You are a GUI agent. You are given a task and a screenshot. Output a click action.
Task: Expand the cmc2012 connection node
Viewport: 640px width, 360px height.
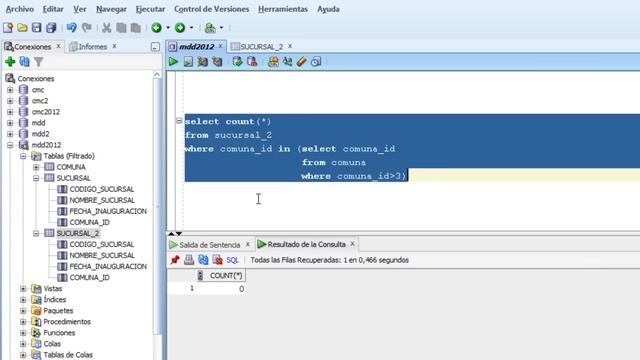[x=10, y=112]
